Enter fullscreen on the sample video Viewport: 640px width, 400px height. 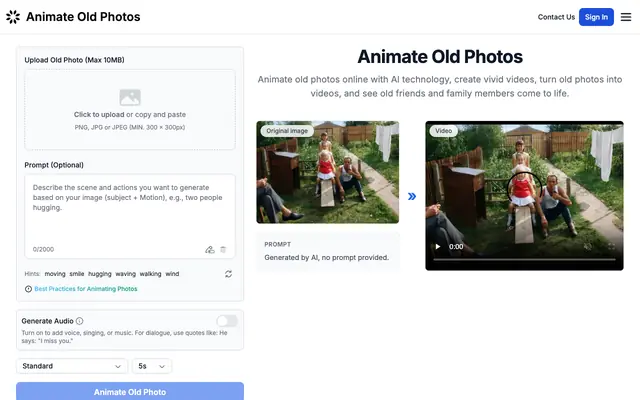click(x=611, y=247)
